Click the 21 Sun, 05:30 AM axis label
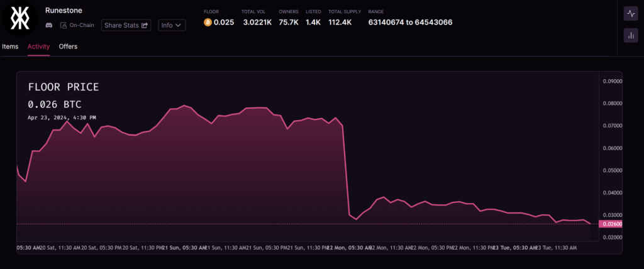Viewport: 644px width, 269px height. [x=184, y=248]
